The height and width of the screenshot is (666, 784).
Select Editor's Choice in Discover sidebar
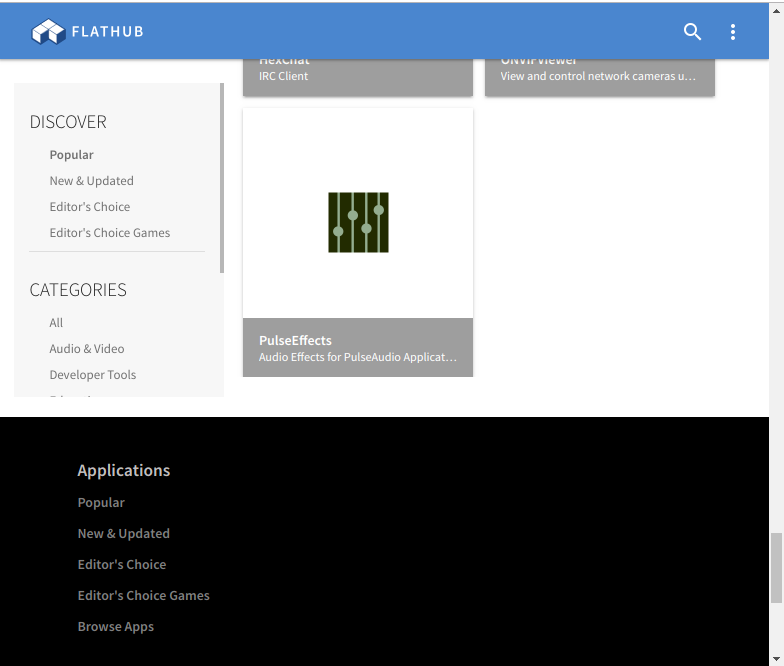coord(90,207)
